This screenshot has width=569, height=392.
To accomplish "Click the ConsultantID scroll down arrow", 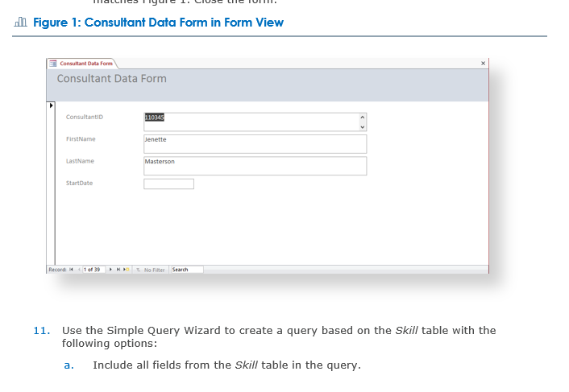I will [362, 127].
